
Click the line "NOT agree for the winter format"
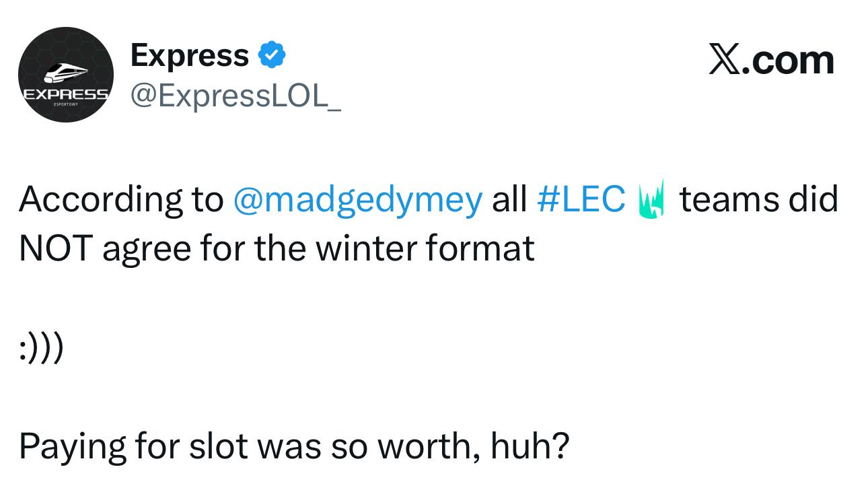277,248
